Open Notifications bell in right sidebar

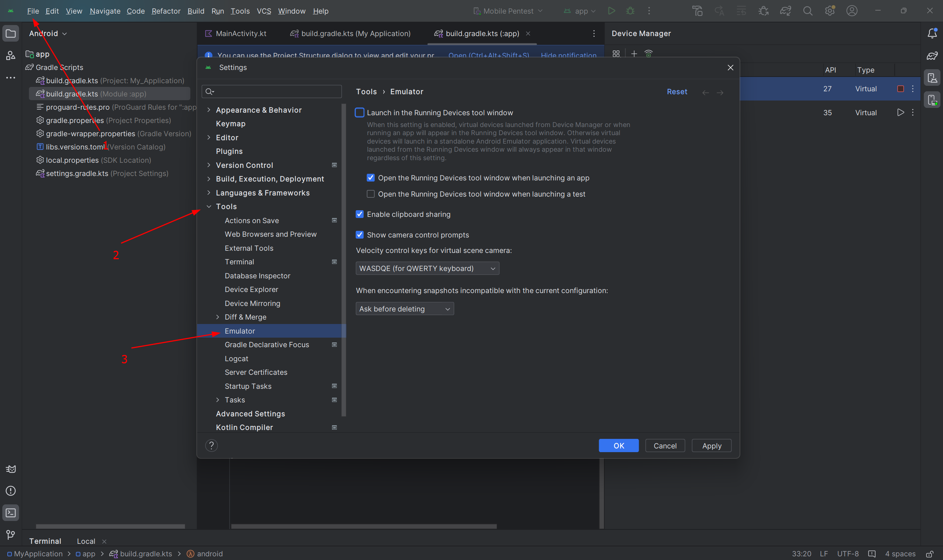point(932,34)
